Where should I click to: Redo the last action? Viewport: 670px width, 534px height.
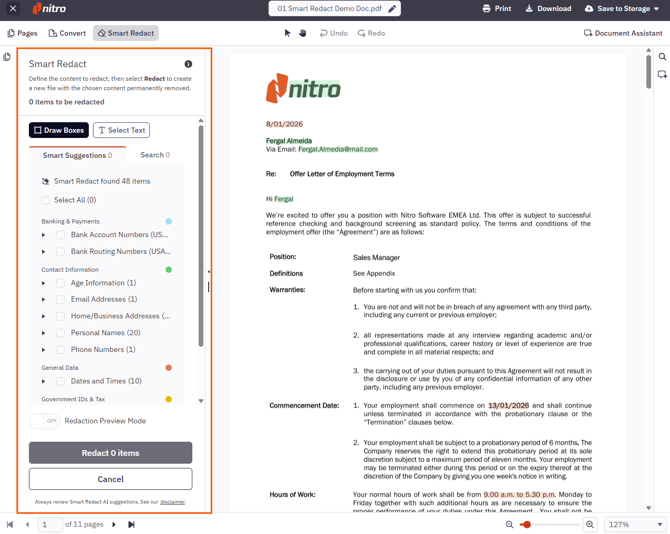coord(371,33)
